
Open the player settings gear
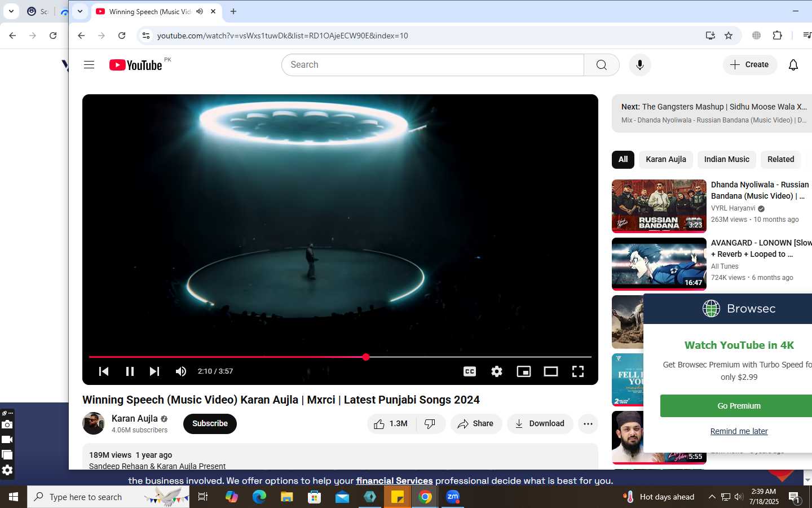(497, 371)
